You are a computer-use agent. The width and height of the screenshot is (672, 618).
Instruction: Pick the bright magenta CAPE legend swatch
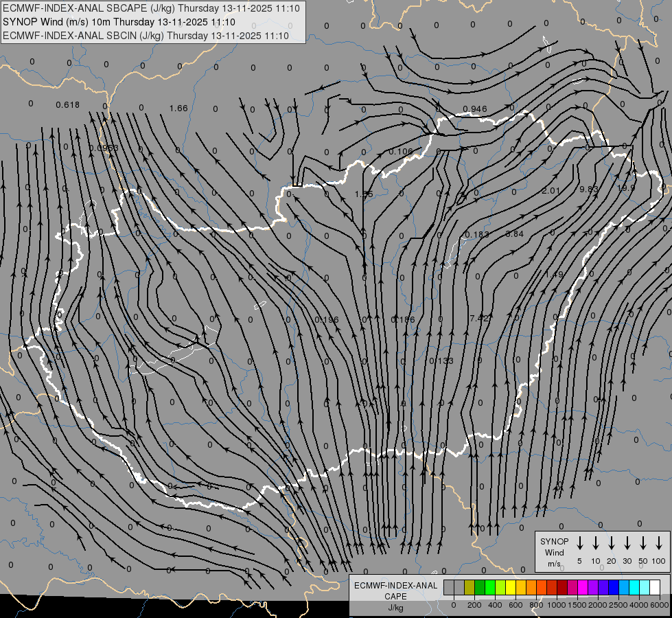click(583, 587)
